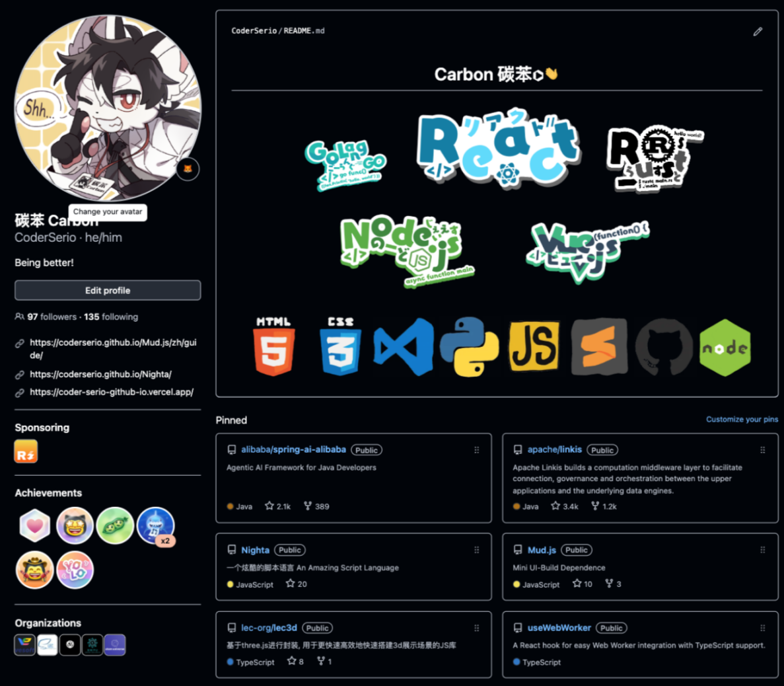Click the YOLO achievement badge
The width and height of the screenshot is (784, 686).
point(75,570)
